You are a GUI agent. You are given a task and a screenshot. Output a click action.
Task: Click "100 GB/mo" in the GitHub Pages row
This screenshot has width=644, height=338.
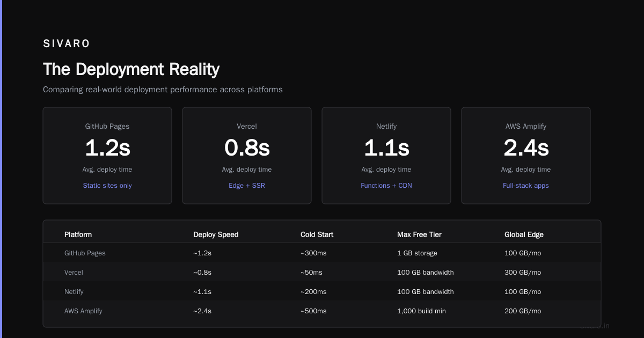[523, 253]
